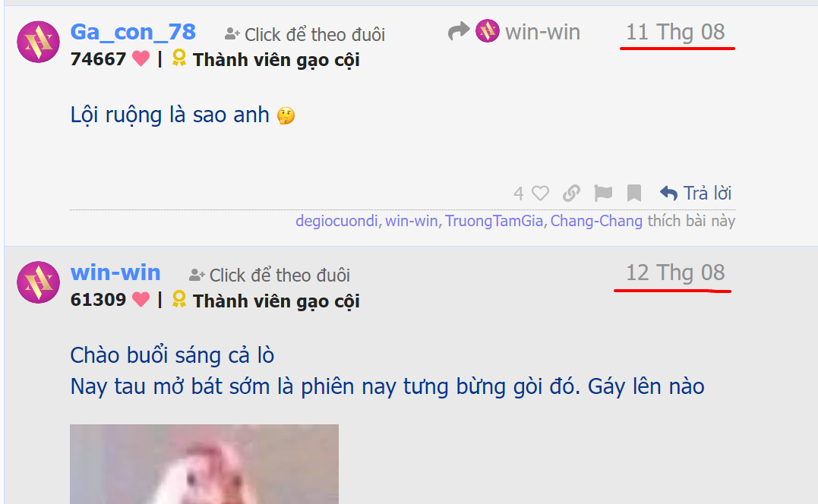Open Ga_con_78 avatar image
This screenshot has width=818, height=504.
pos(38,42)
